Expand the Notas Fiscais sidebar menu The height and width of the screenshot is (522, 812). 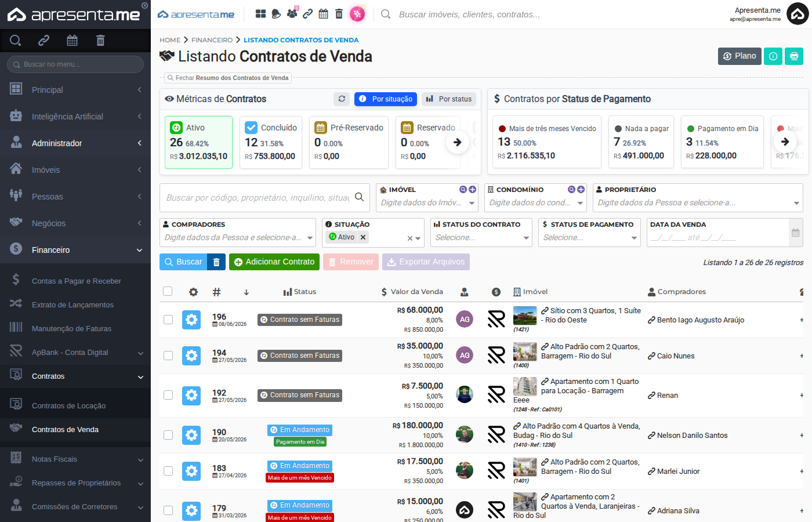75,459
